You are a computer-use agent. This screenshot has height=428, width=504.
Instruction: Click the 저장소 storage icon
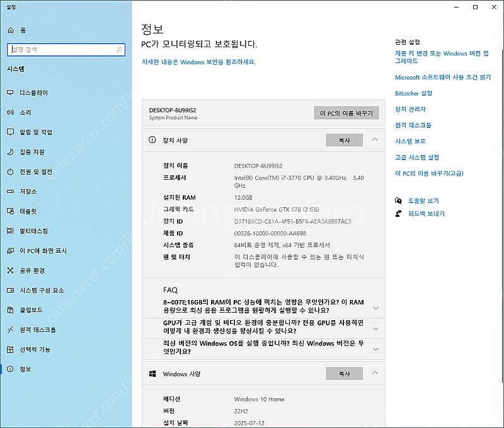[10, 192]
